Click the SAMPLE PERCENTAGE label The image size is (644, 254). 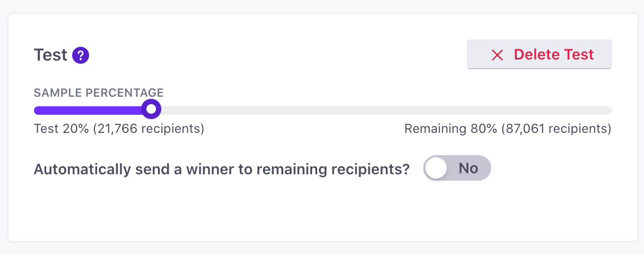pyautogui.click(x=99, y=92)
